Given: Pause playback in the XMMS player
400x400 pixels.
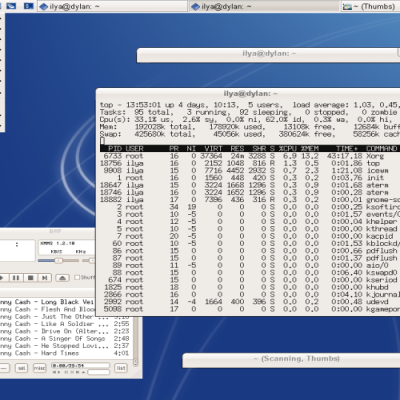Looking at the screenshot, I should coord(16,278).
